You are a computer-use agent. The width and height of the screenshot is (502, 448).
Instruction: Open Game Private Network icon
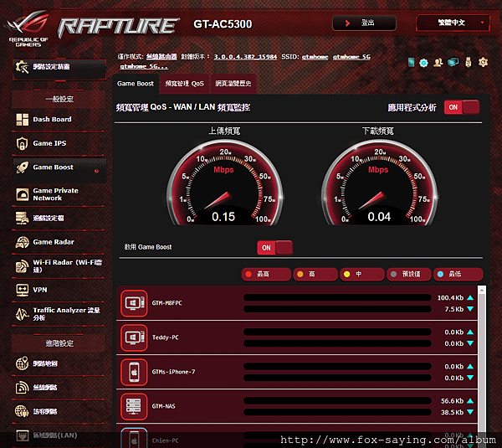[x=23, y=194]
